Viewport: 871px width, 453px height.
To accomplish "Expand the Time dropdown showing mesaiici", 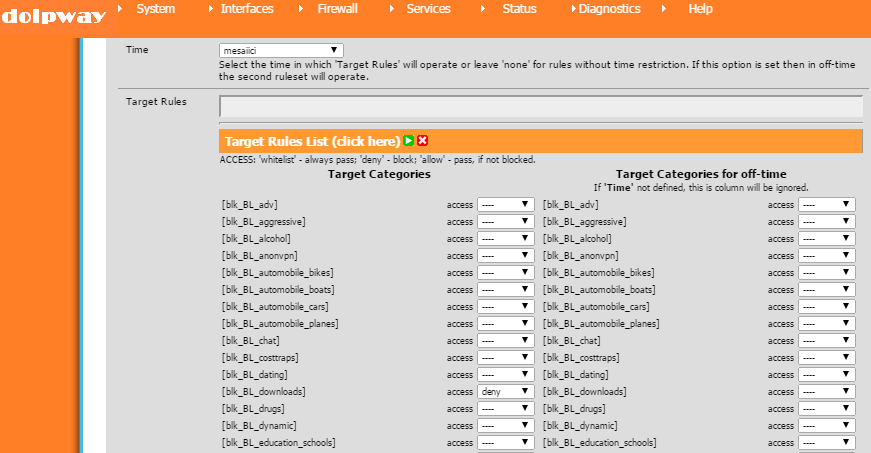I will pos(281,50).
